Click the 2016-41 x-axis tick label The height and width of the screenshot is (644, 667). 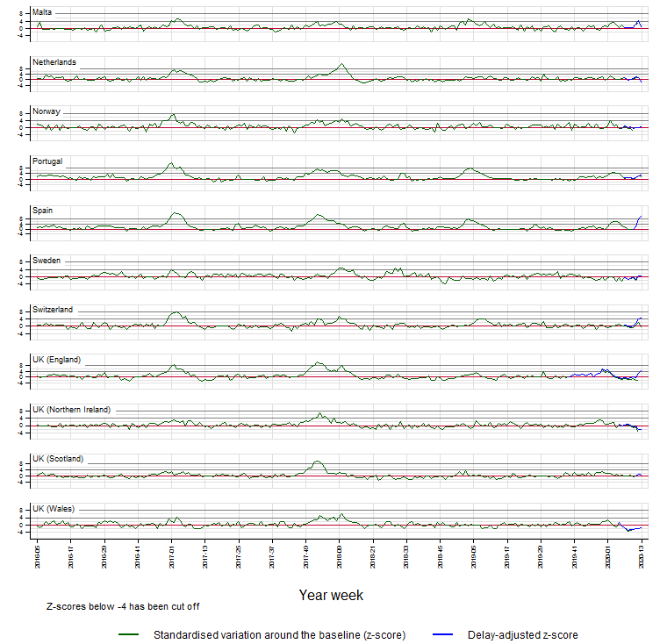click(139, 557)
